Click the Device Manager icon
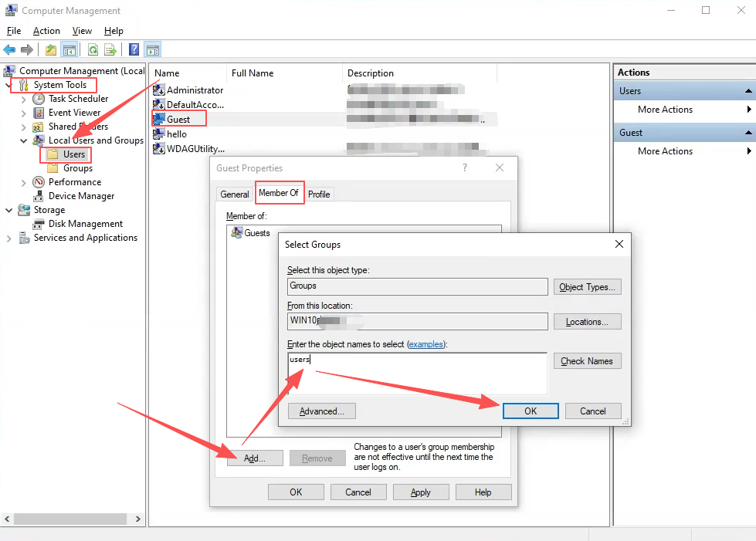This screenshot has height=541, width=756. click(39, 196)
